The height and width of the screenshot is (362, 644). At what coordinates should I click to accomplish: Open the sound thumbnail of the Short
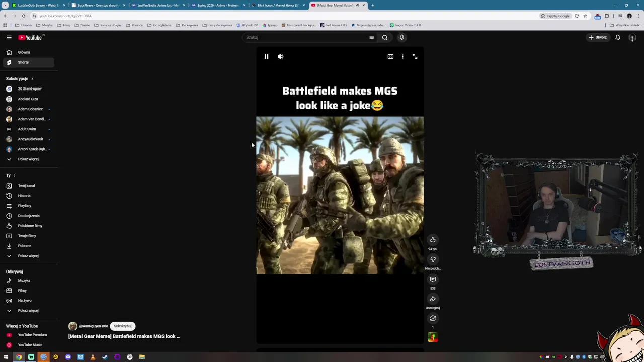[433, 337]
